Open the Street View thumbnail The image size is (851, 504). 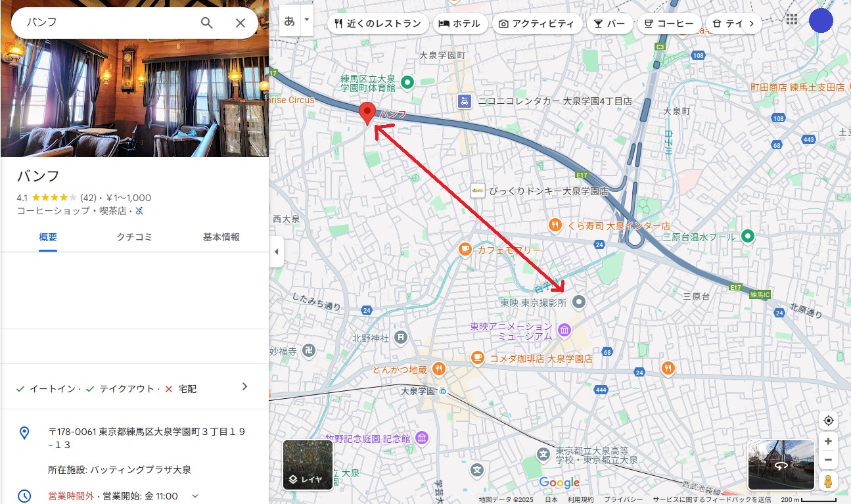click(x=781, y=465)
